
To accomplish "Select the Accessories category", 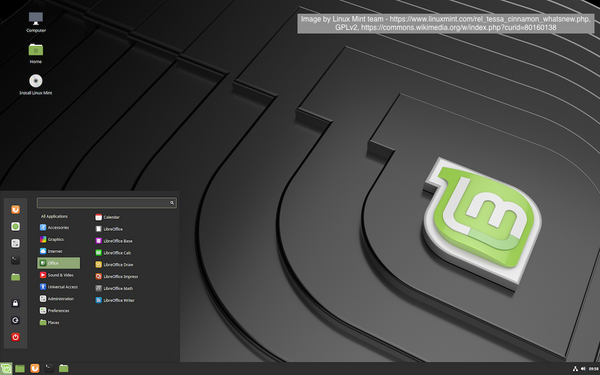I will coord(54,228).
